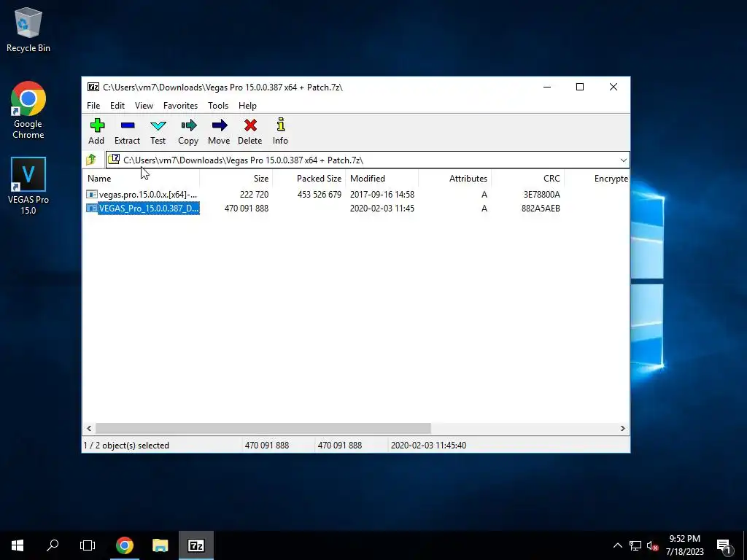Click the Copy toolbar icon
The image size is (747, 560).
pos(189,125)
